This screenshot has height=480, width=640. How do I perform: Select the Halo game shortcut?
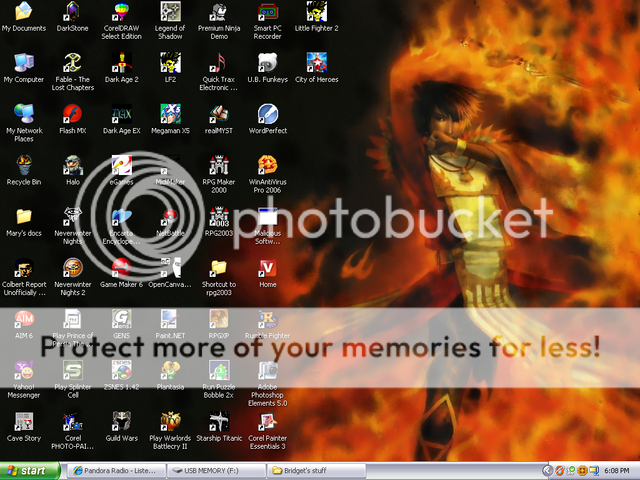72,164
